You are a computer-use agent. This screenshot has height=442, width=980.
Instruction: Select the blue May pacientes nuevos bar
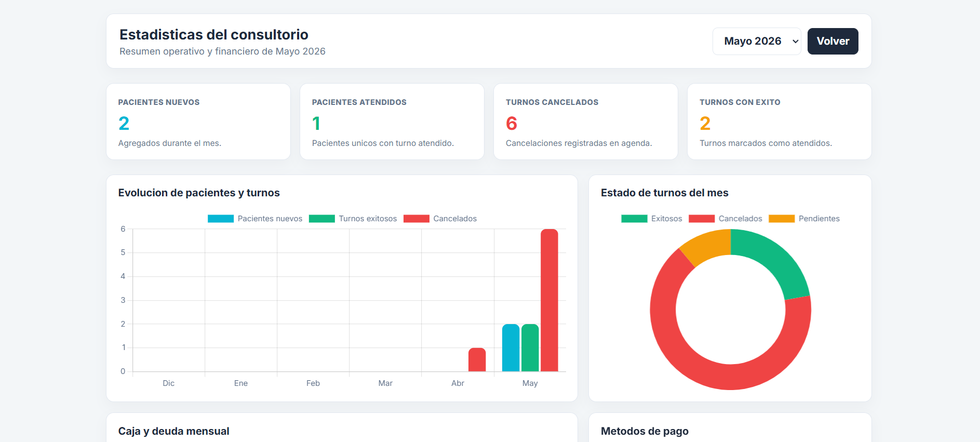point(511,347)
